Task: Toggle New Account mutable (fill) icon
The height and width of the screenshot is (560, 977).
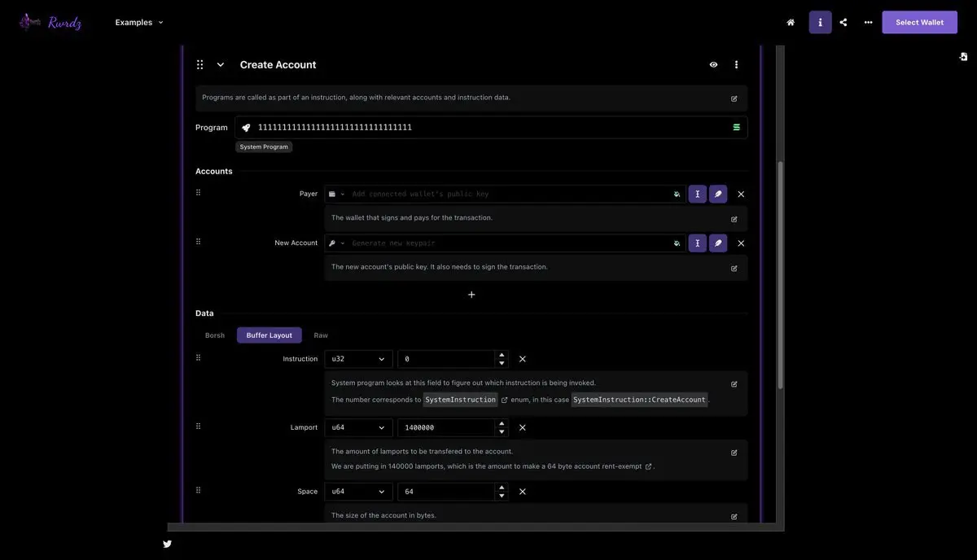Action: click(677, 243)
